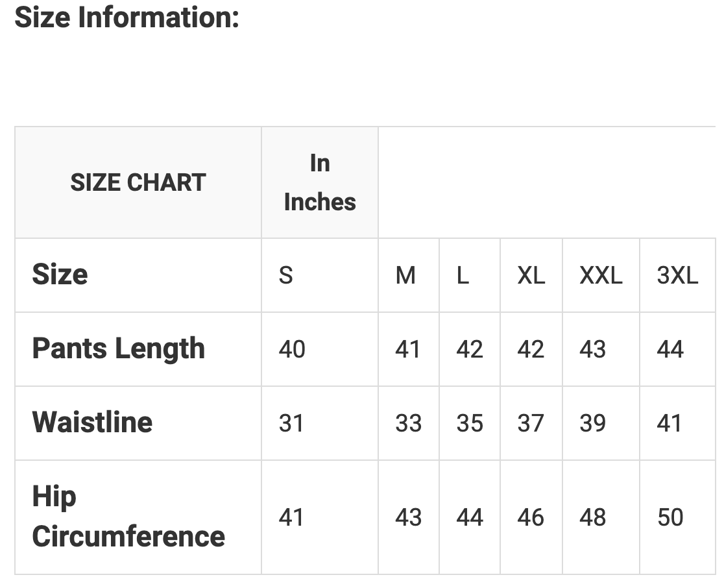Click the L size column cell
This screenshot has height=588, width=724.
tap(463, 276)
